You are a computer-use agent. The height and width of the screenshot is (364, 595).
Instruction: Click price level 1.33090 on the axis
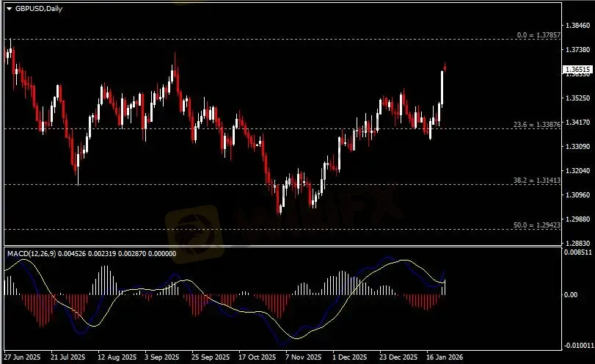(x=577, y=147)
